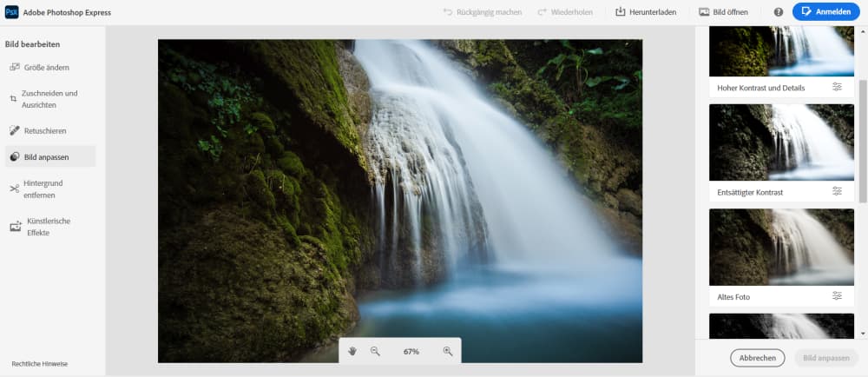This screenshot has width=868, height=377.
Task: Click the Rückgängig machen undo icon
Action: pyautogui.click(x=448, y=11)
